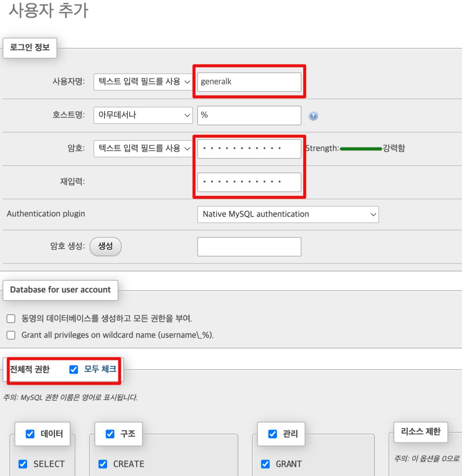Click the hostname help icon
The width and height of the screenshot is (462, 476).
313,116
